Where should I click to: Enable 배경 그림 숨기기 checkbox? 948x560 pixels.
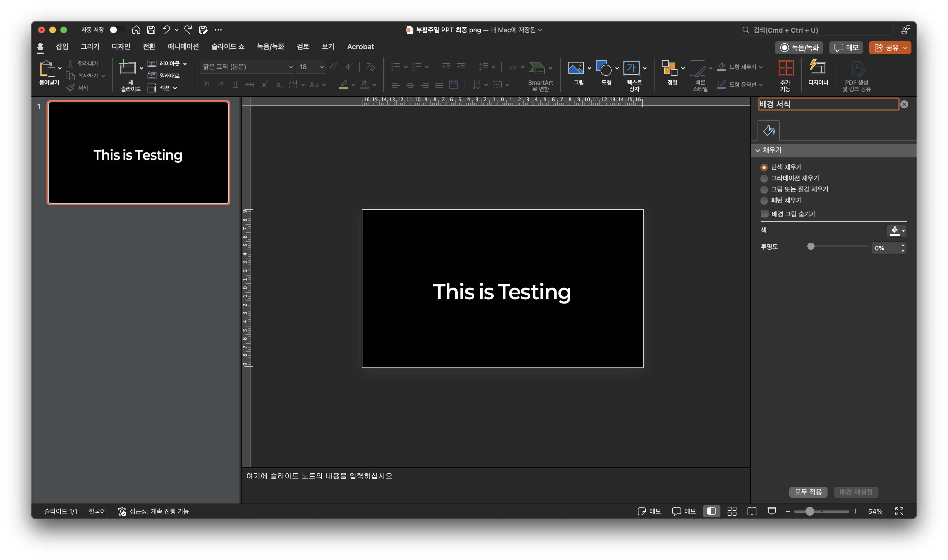tap(764, 214)
